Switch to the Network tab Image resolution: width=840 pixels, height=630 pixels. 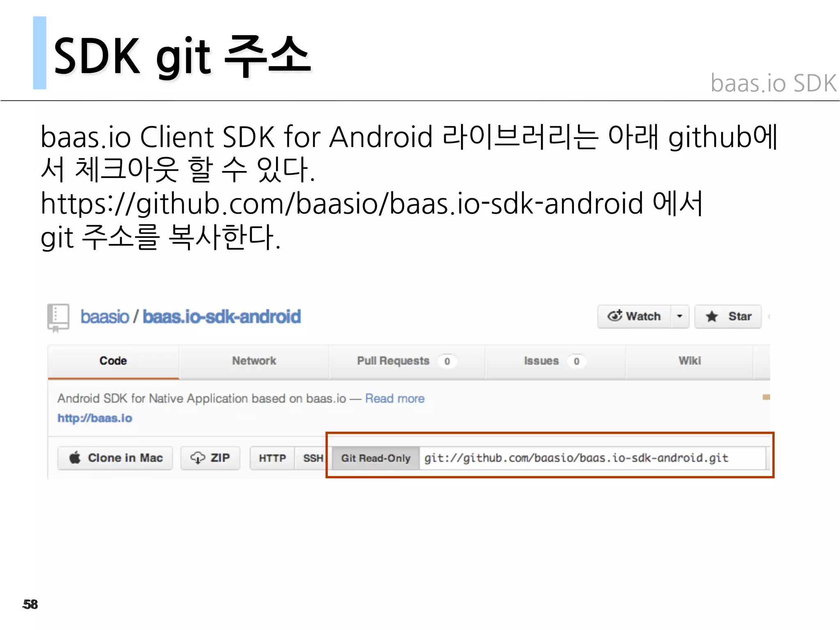254,361
